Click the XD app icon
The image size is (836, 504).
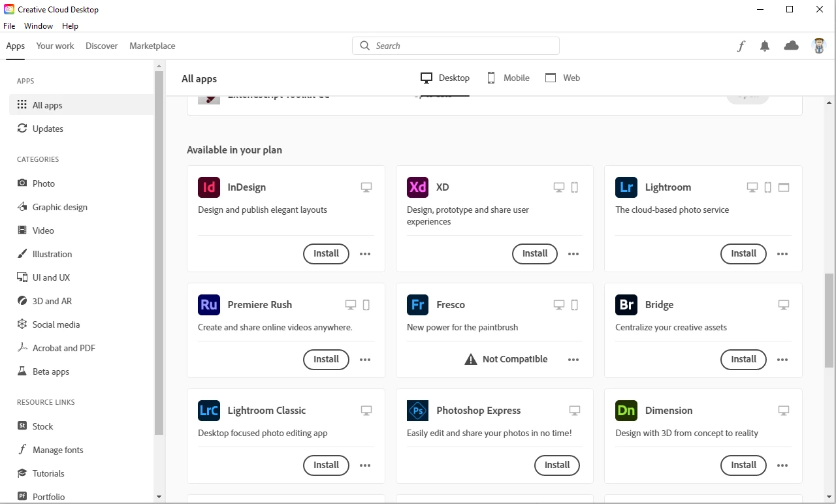click(418, 187)
